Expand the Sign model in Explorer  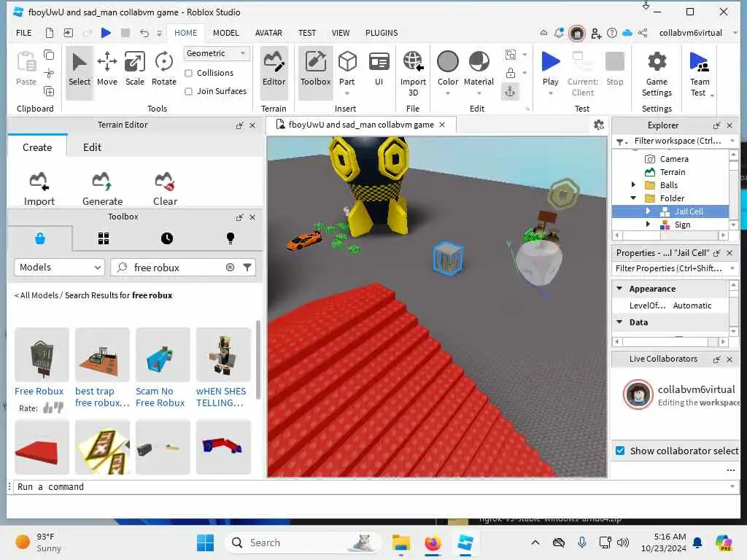pos(648,224)
